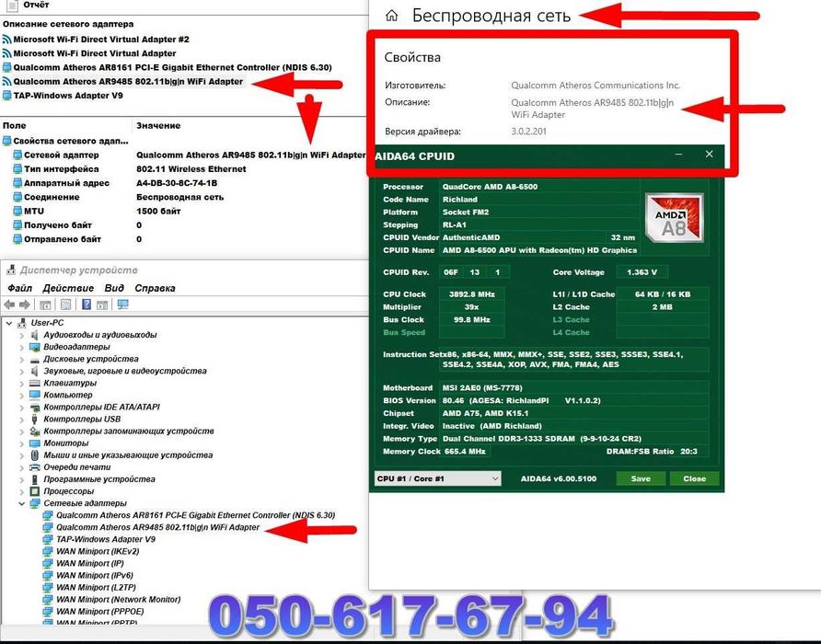Open the Действие menu in Device Manager

68,288
